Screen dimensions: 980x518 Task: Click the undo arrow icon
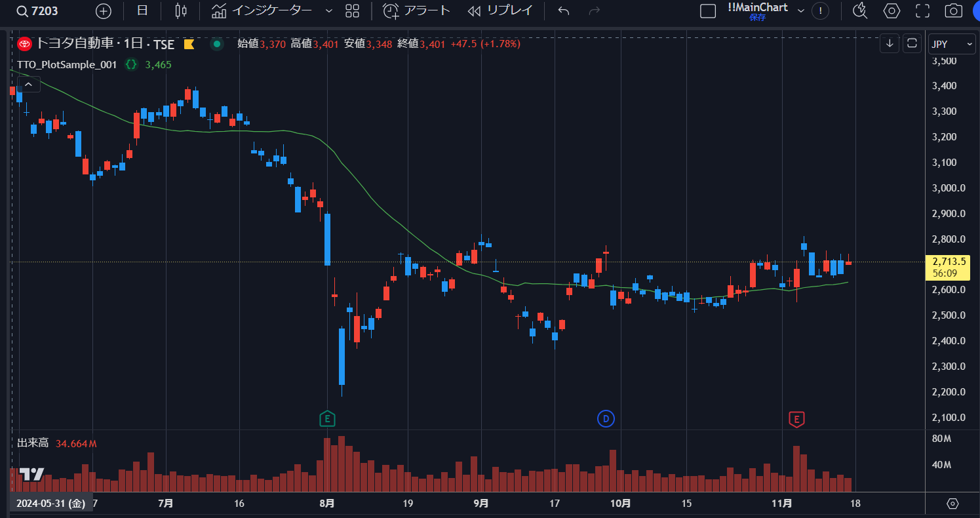point(563,11)
